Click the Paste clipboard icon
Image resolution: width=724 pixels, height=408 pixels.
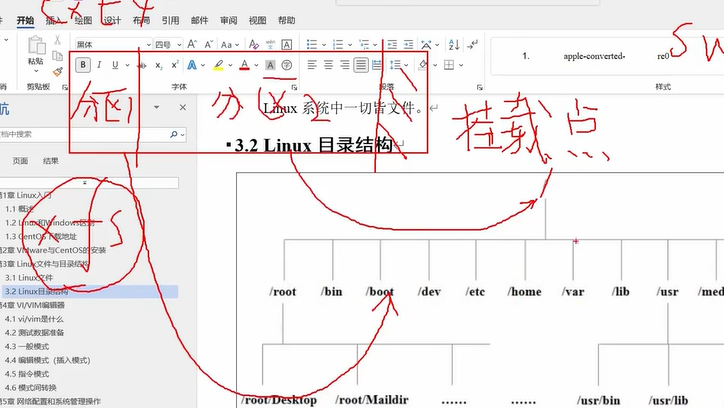tap(35, 50)
